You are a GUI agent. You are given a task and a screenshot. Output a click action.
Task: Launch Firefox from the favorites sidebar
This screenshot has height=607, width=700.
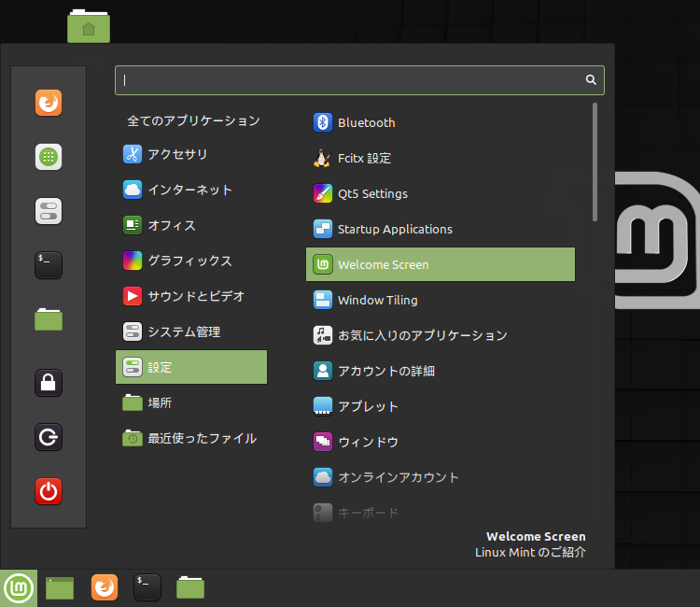point(49,103)
